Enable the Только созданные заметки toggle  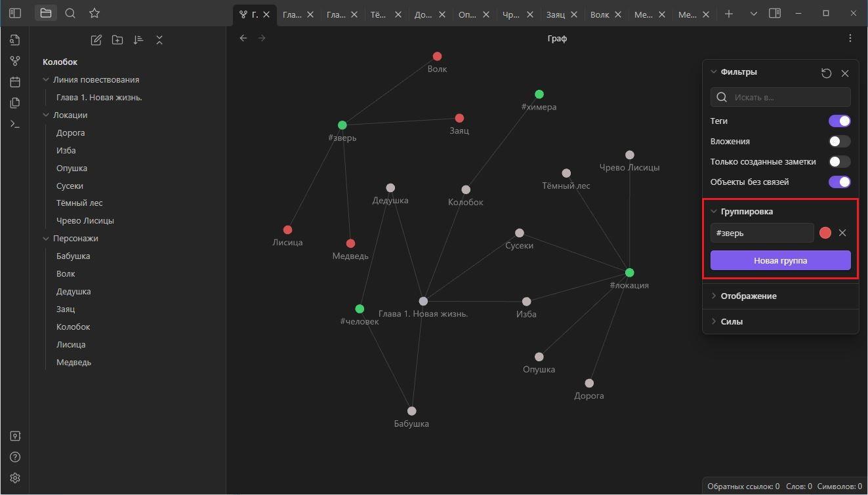coord(840,161)
